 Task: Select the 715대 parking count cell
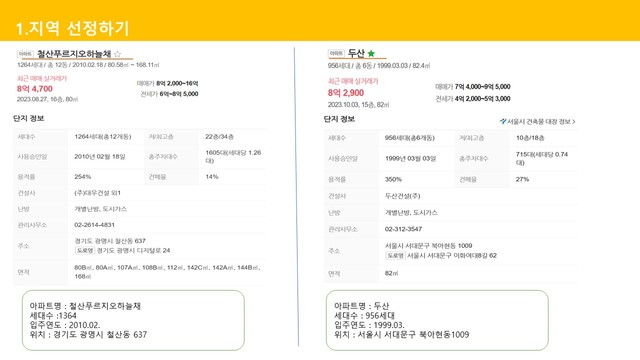pos(542,158)
